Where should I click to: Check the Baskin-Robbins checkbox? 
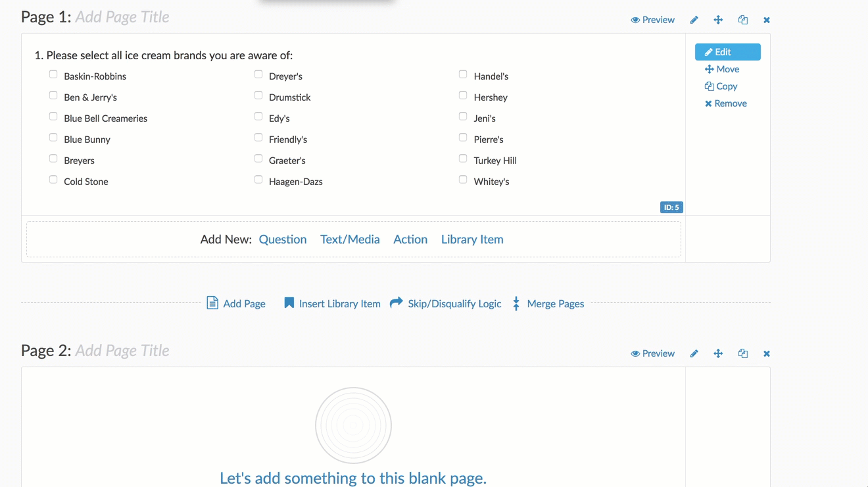[53, 74]
